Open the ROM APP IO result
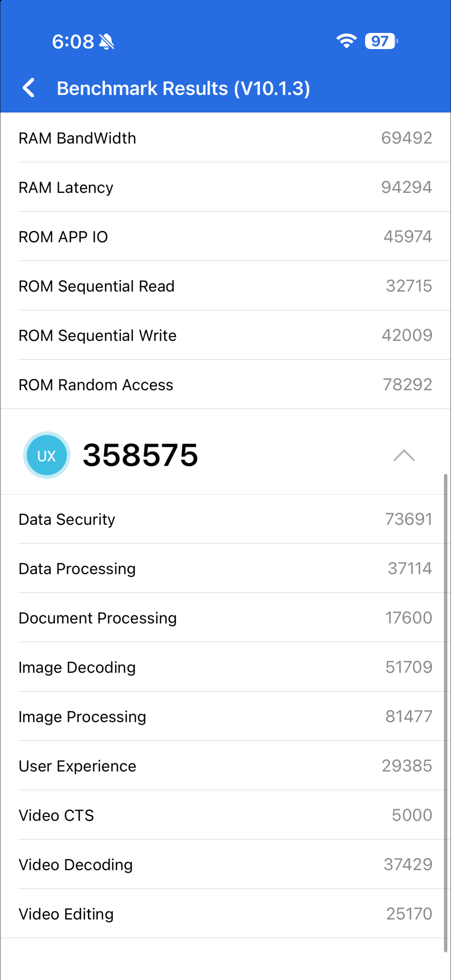 pos(225,237)
